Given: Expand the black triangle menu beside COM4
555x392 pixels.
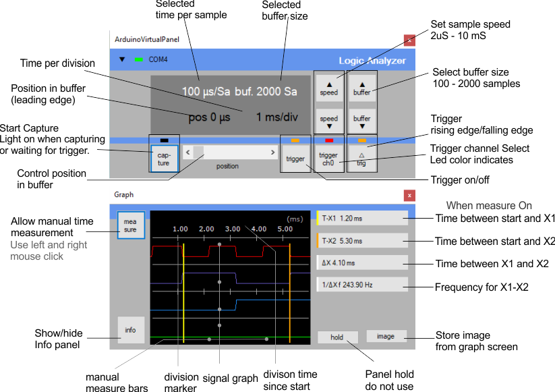Looking at the screenshot, I should click(122, 59).
